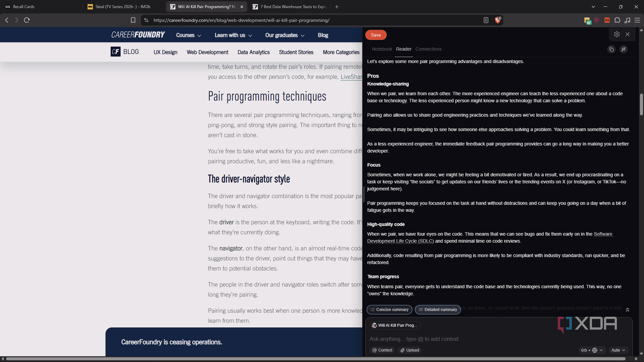Viewport: 644px width, 362px height.
Task: Open the red play-circle extension
Action: tap(597, 20)
